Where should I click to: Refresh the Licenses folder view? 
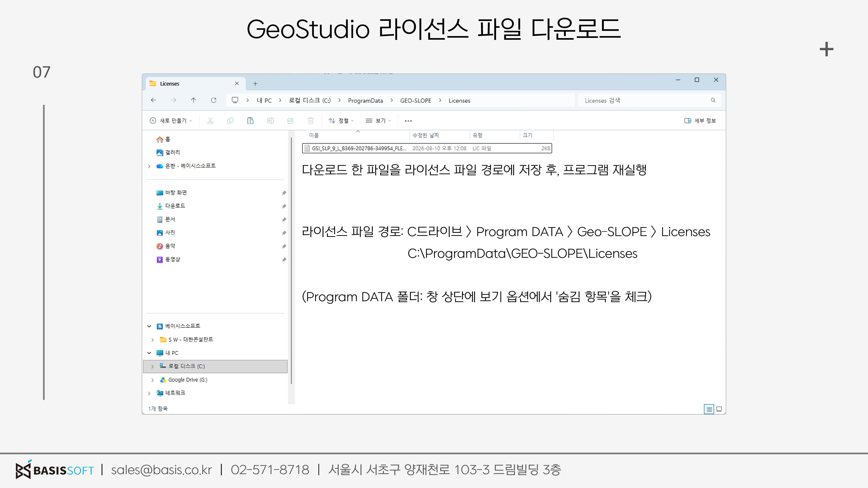tap(214, 100)
